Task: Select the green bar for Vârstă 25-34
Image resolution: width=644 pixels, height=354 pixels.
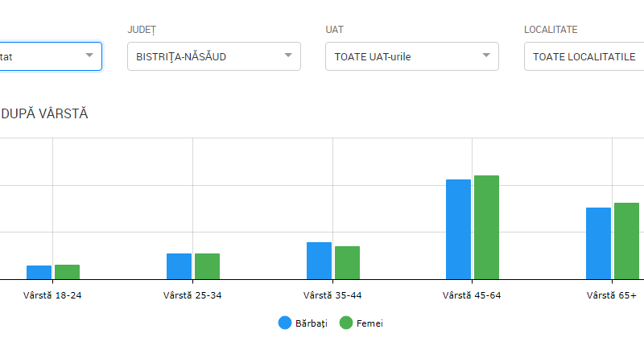Action: (x=207, y=266)
